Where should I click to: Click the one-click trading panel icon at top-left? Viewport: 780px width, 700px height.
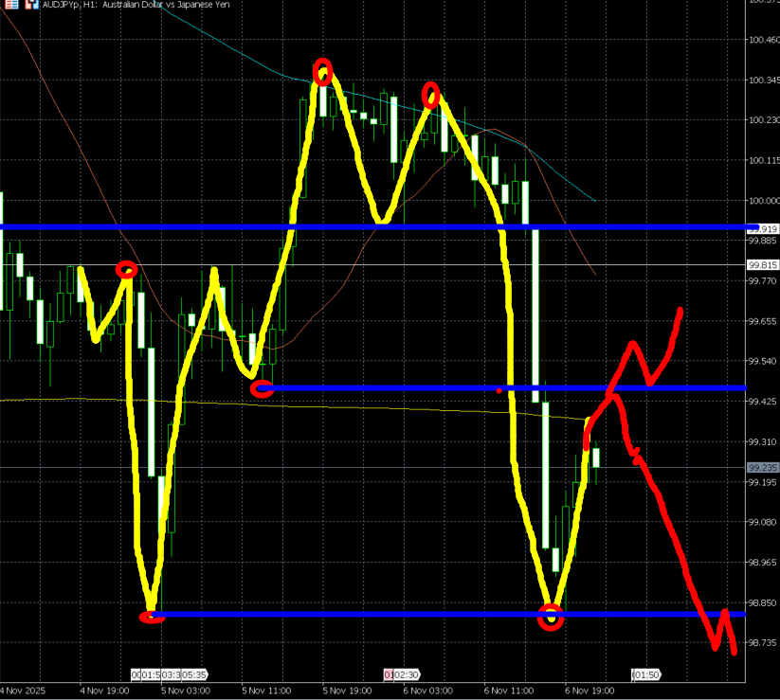click(x=8, y=5)
